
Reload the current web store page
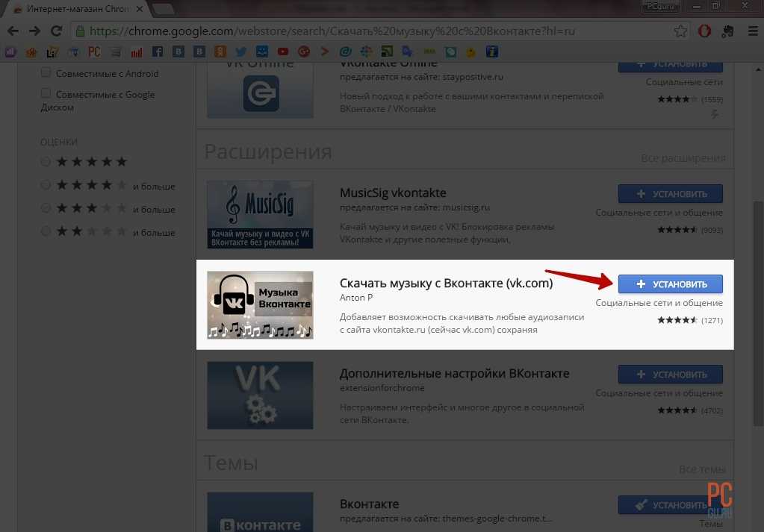click(x=57, y=31)
